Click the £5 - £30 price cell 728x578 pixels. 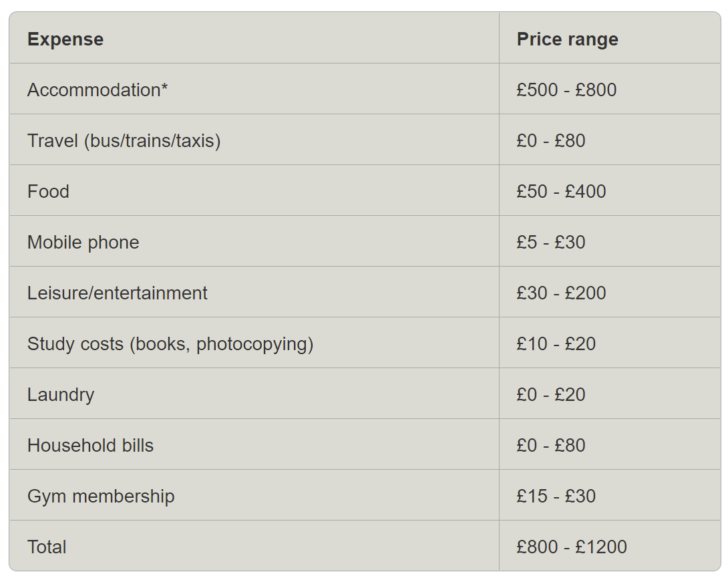point(610,241)
